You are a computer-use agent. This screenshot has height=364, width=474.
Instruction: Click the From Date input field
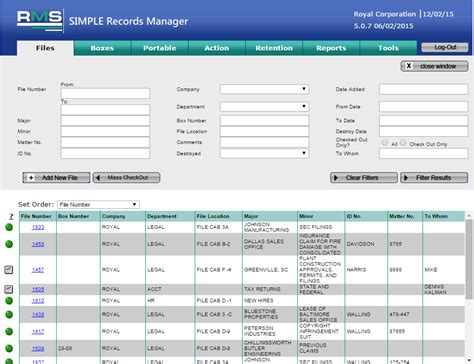point(424,106)
